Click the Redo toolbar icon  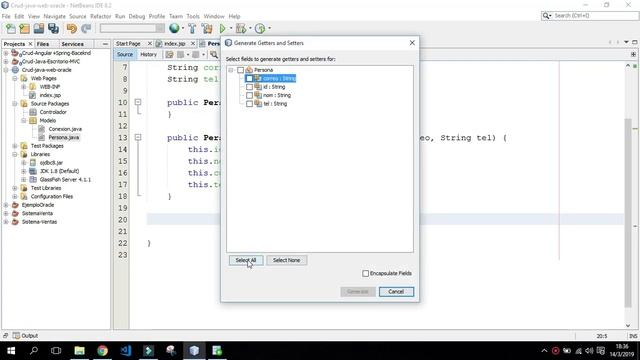[x=86, y=29]
